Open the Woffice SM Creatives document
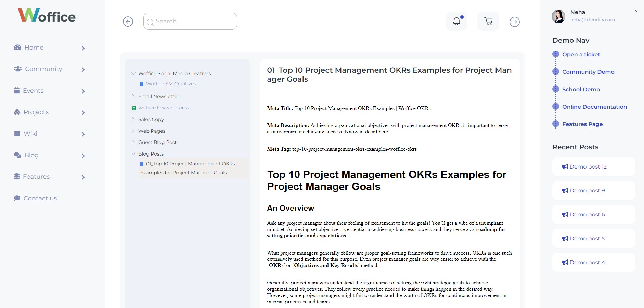This screenshot has width=644, height=308. coord(171,84)
